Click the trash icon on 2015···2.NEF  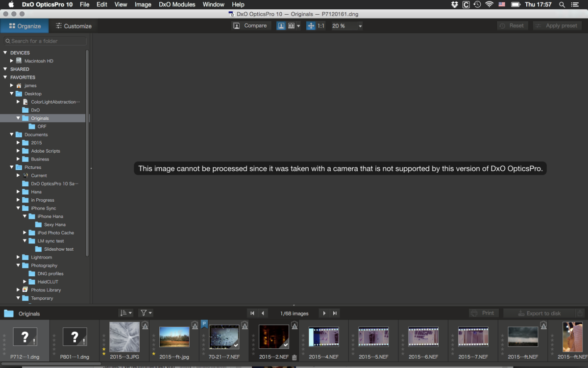(294, 358)
